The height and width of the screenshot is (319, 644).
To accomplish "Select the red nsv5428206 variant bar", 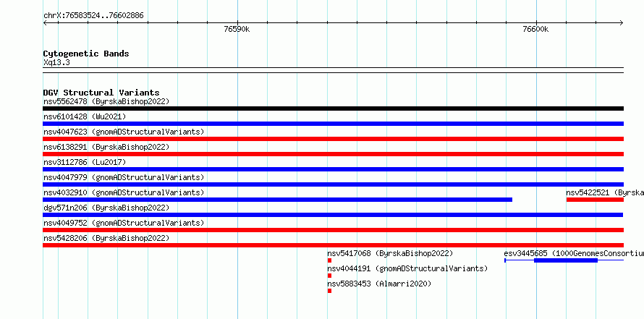I will (x=333, y=245).
